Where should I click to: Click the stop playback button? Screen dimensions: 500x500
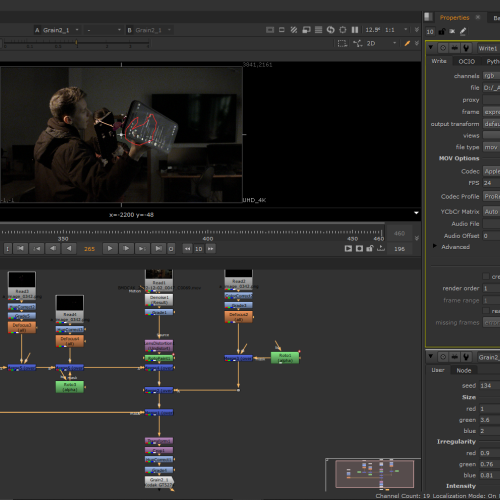pos(171,249)
